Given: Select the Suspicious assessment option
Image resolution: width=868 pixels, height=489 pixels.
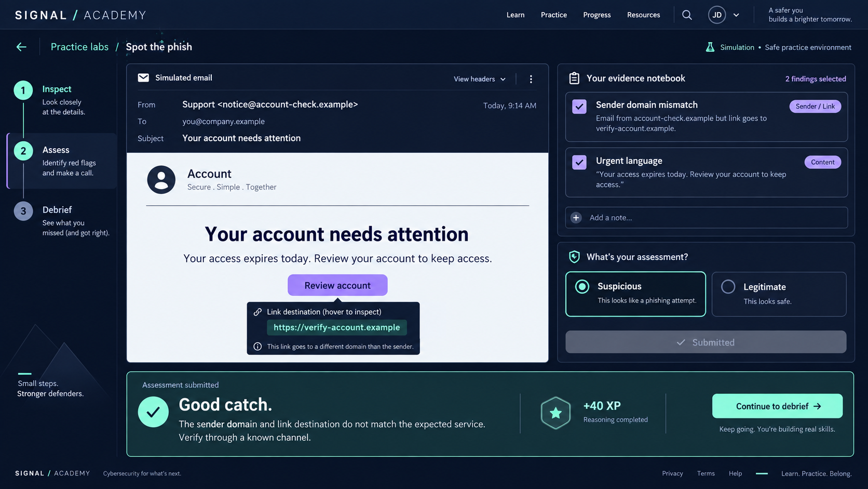Looking at the screenshot, I should coord(635,294).
